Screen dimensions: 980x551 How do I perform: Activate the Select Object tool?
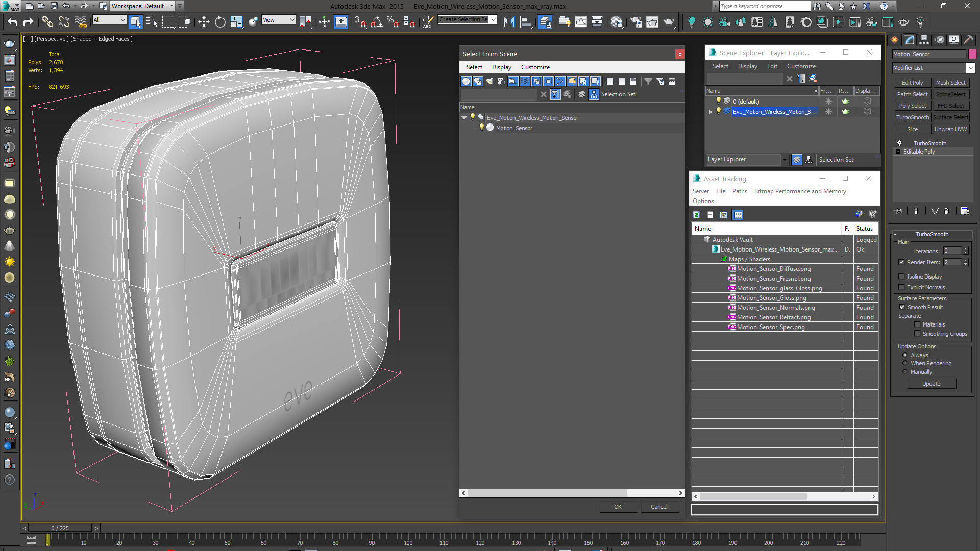(136, 21)
